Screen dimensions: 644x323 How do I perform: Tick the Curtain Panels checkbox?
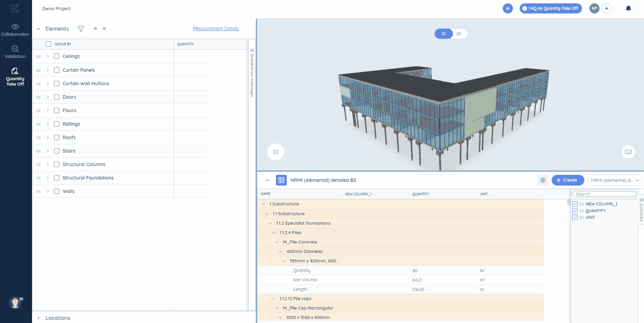57,70
